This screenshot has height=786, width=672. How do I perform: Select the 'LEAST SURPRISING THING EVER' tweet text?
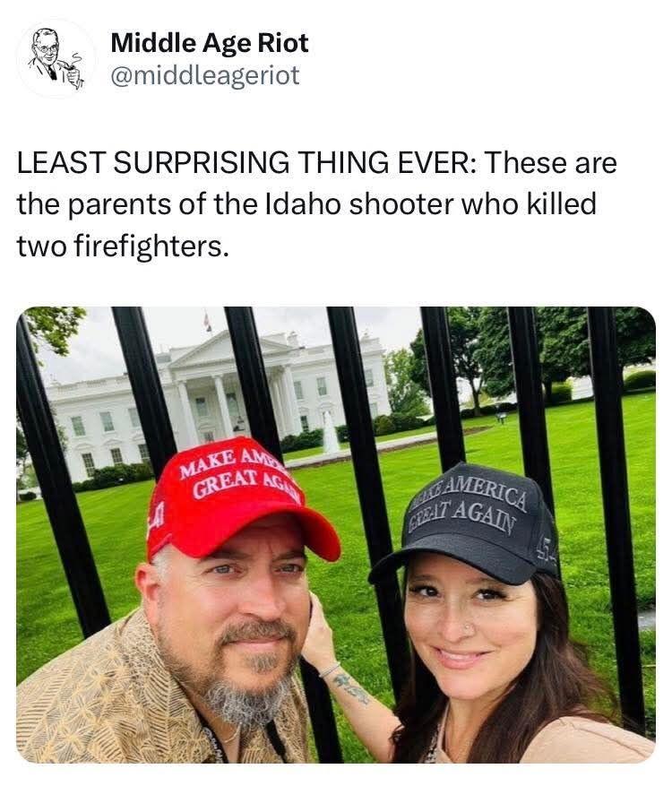[x=316, y=204]
